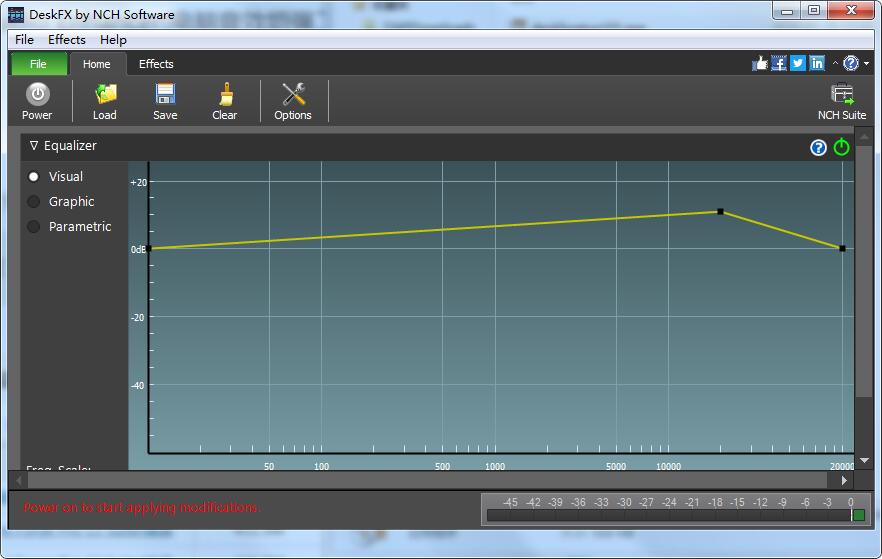Collapse the ribbon with the caret arrow
This screenshot has width=882, height=559.
(x=835, y=64)
